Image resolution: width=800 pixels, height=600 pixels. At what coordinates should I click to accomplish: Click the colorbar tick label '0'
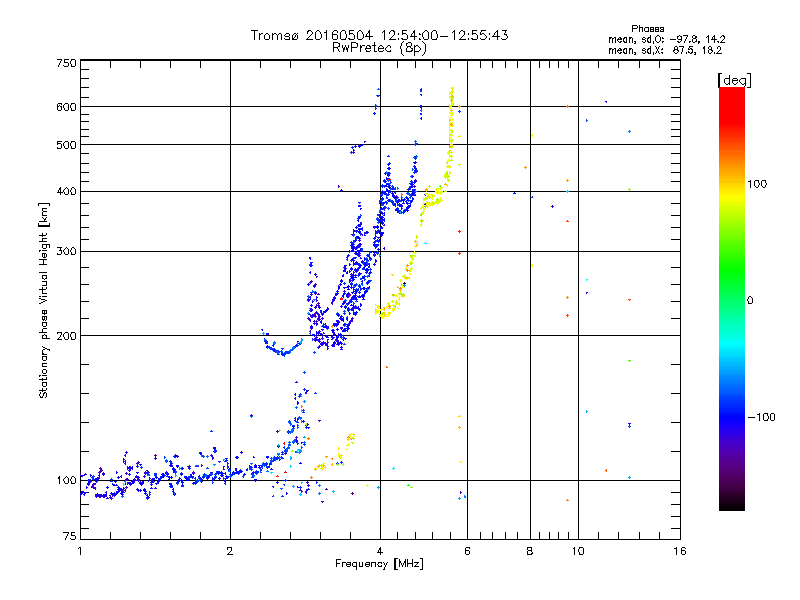[x=750, y=301]
